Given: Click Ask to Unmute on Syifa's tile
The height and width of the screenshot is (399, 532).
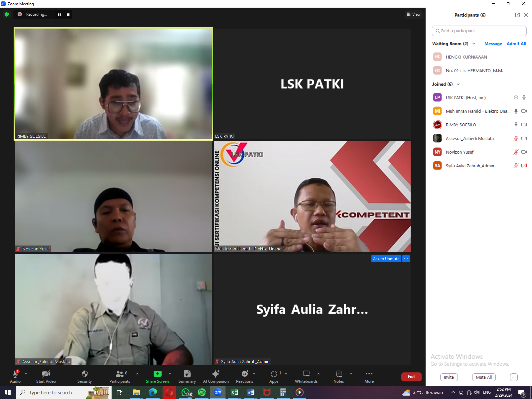Looking at the screenshot, I should (386, 259).
